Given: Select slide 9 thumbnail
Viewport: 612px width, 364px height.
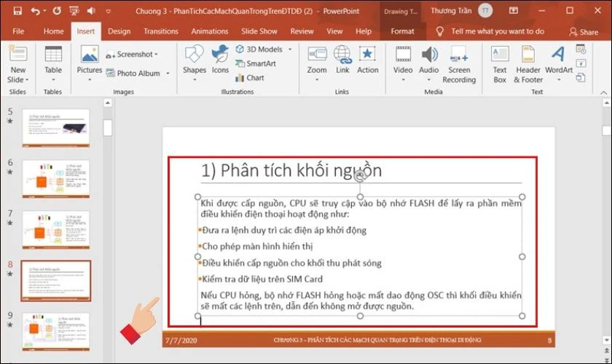Looking at the screenshot, I should [56, 332].
